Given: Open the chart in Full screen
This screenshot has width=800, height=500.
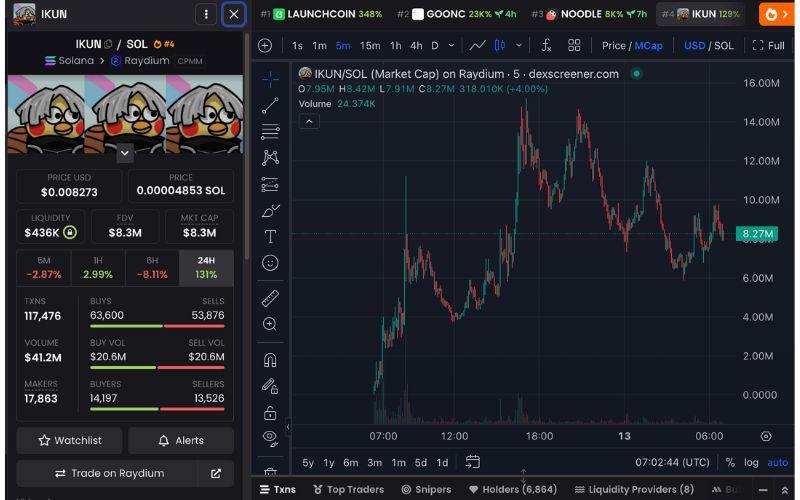Looking at the screenshot, I should tap(769, 45).
